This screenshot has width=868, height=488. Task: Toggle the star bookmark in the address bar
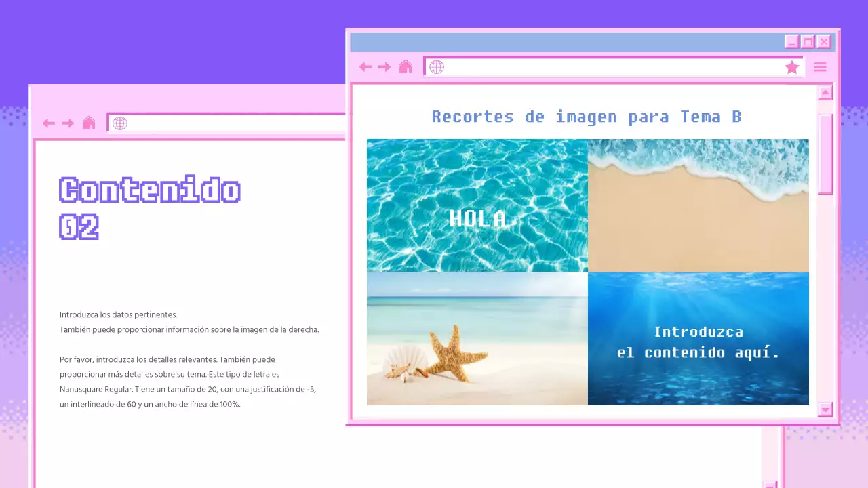click(x=792, y=67)
